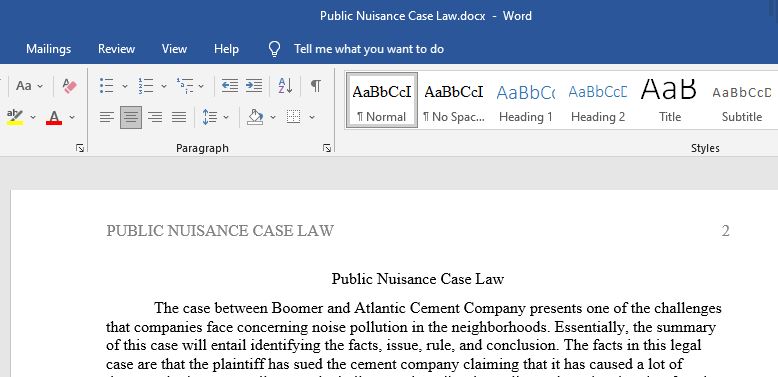Open the Shading color dropdown arrow

273,118
